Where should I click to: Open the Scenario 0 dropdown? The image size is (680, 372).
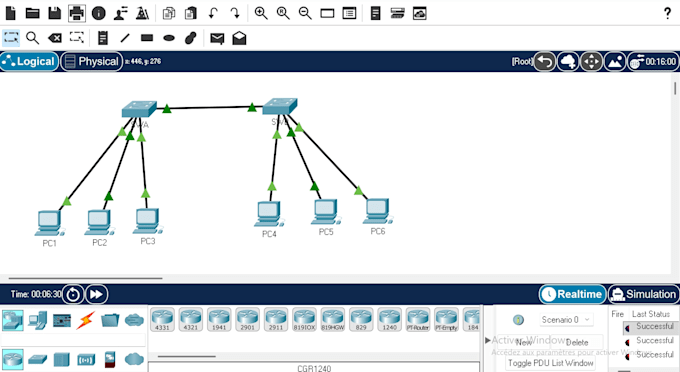click(566, 320)
